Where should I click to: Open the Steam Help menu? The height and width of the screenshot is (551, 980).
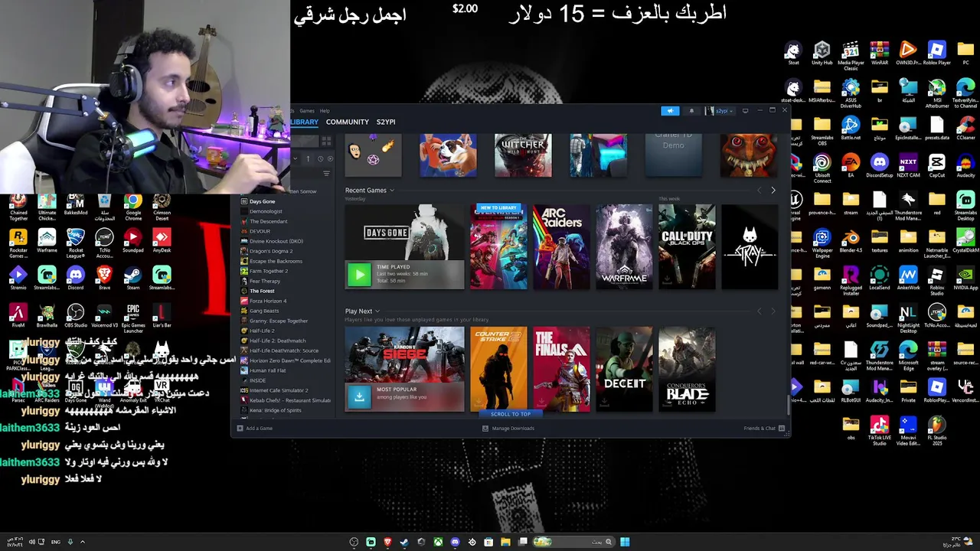coord(325,111)
